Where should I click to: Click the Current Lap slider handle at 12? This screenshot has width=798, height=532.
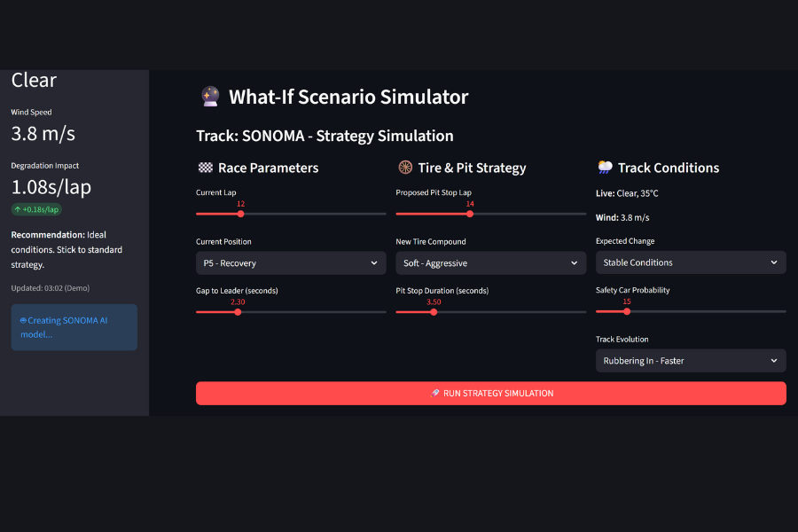point(240,214)
